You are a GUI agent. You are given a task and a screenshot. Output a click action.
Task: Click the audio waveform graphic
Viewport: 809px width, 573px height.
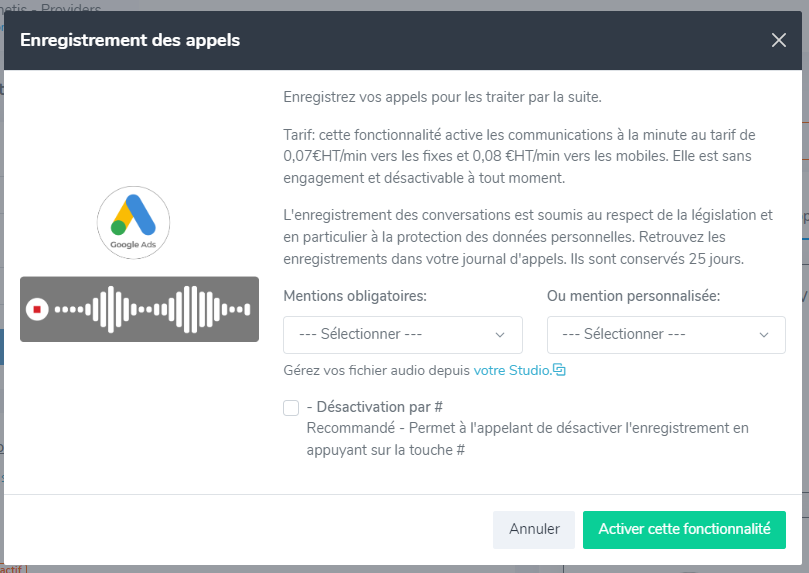pos(152,309)
